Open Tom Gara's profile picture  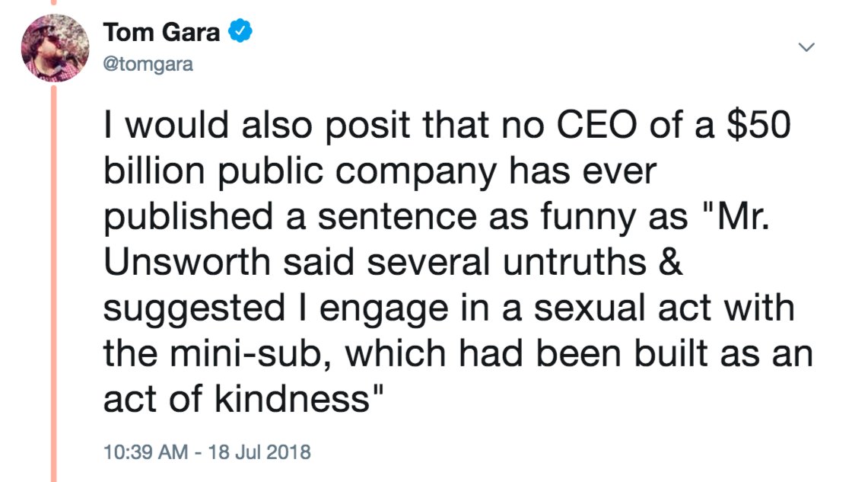click(x=55, y=48)
